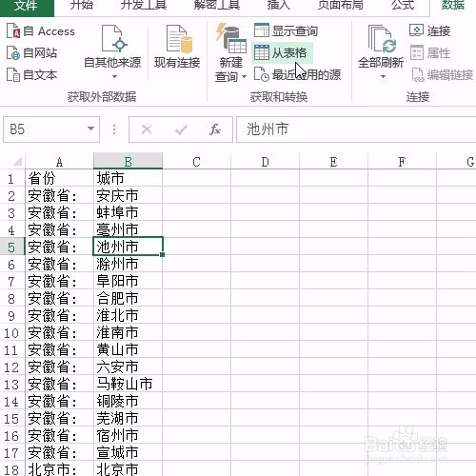
Task: Click the formula bar expand handle dots
Action: pyautogui.click(x=114, y=129)
